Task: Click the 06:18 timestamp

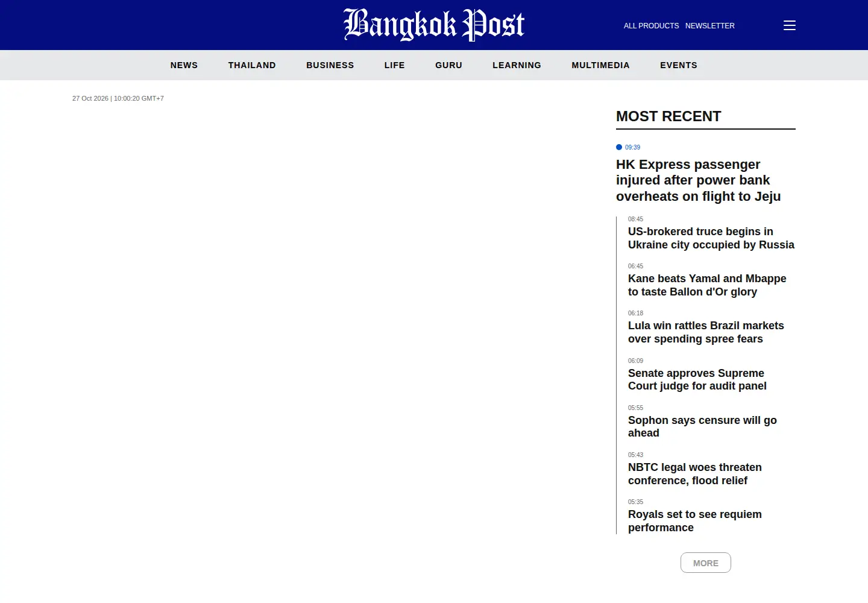Action: (x=635, y=313)
